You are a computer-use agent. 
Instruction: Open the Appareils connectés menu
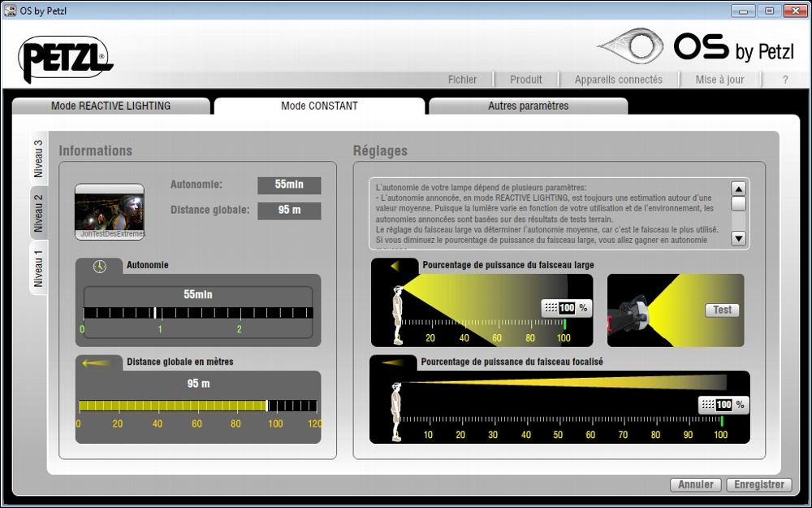click(x=618, y=80)
